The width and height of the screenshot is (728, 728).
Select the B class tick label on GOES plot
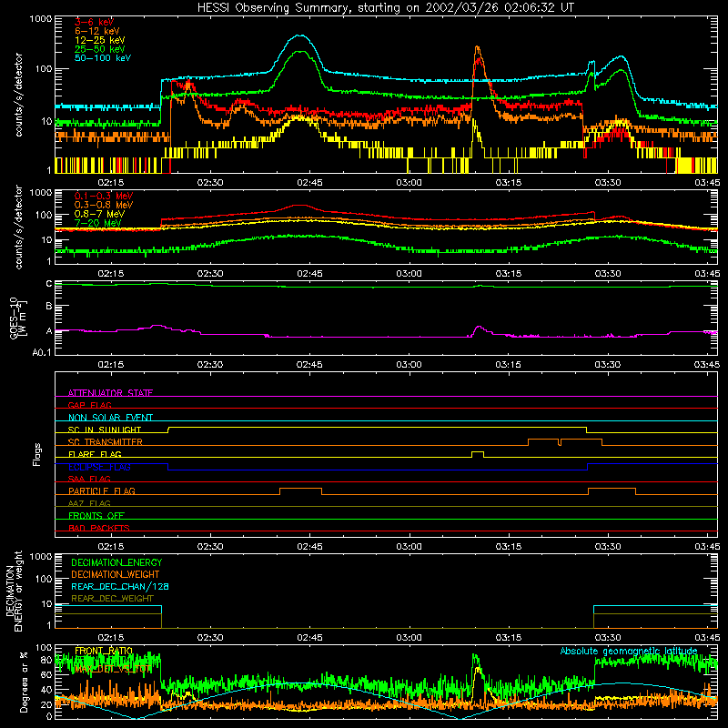[x=49, y=307]
